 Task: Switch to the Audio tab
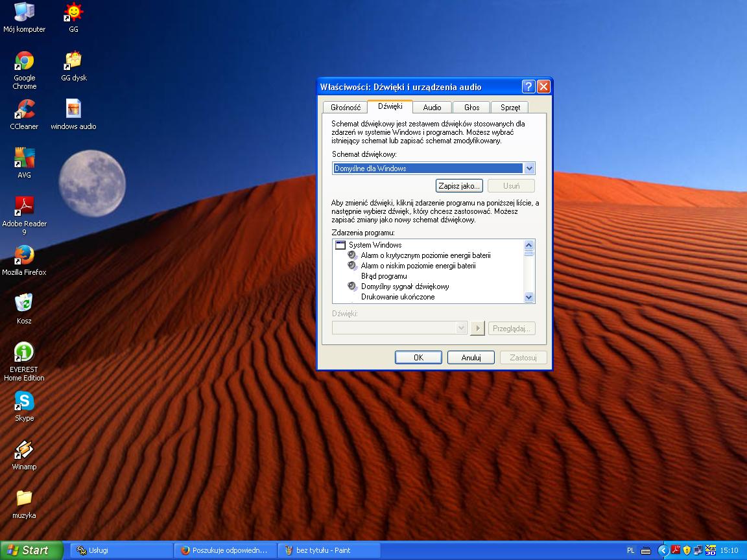click(432, 107)
